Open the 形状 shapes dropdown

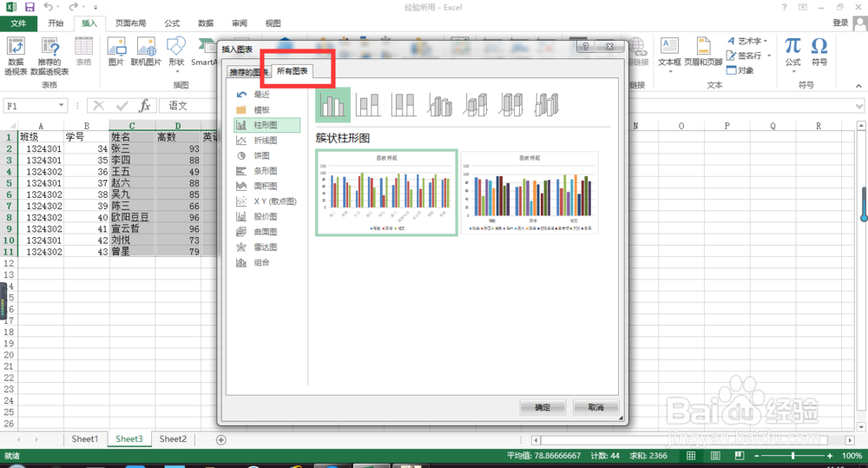[x=176, y=55]
